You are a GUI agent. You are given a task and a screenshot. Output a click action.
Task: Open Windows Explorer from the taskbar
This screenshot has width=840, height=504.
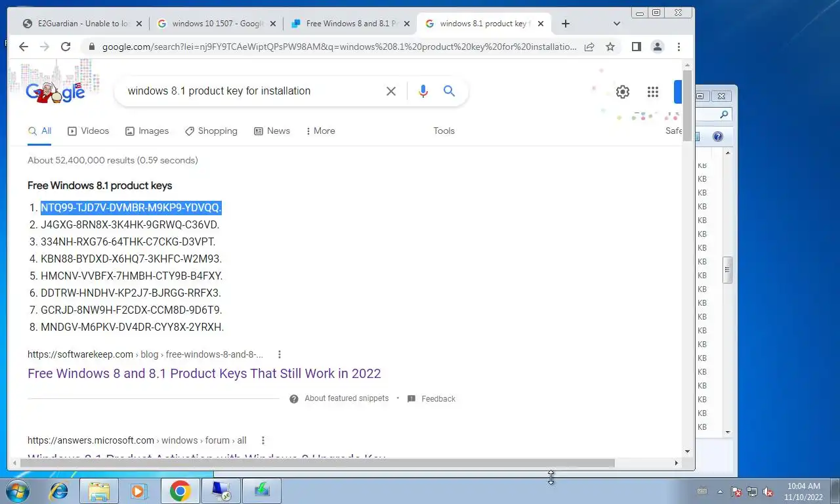[99, 491]
